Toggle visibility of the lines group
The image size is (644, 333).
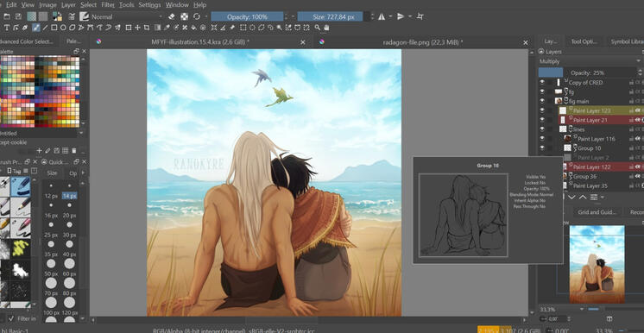(x=542, y=129)
